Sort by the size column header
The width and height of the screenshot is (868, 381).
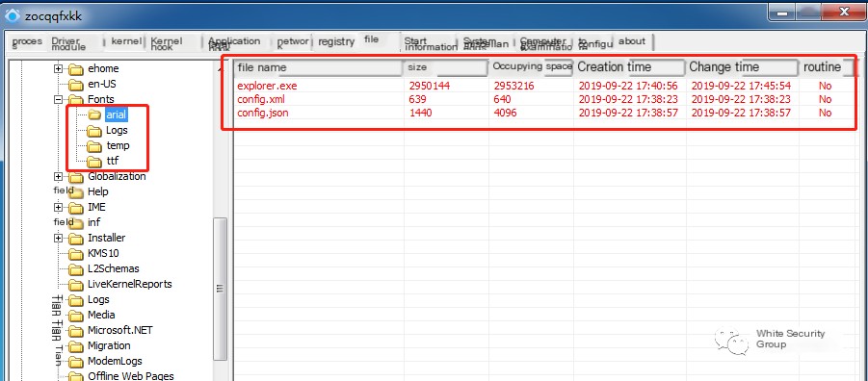[x=446, y=67]
